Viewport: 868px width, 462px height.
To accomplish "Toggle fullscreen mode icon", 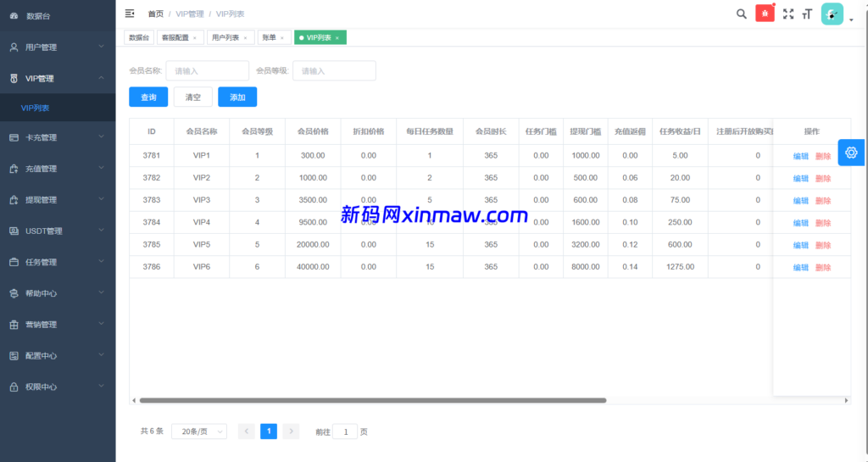I will [x=788, y=14].
